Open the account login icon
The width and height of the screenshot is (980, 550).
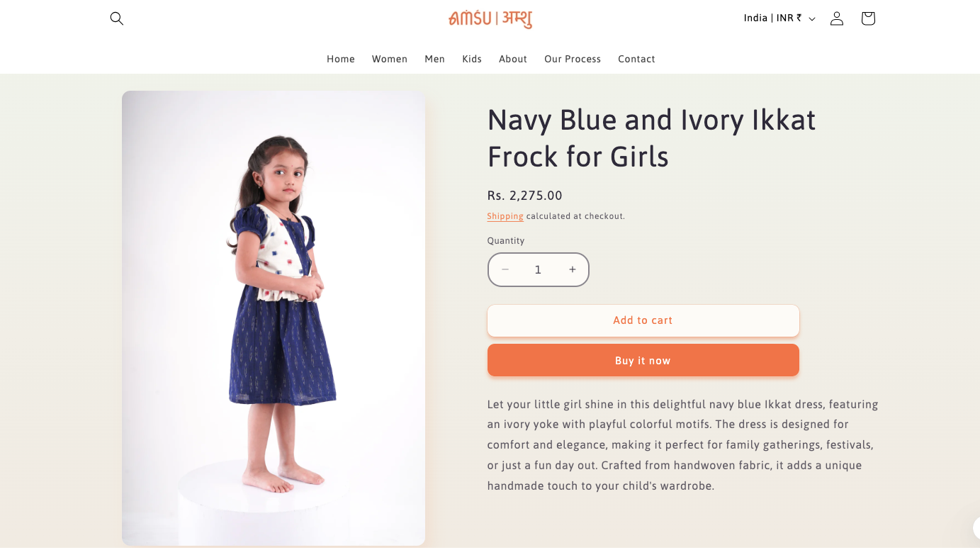click(x=837, y=18)
